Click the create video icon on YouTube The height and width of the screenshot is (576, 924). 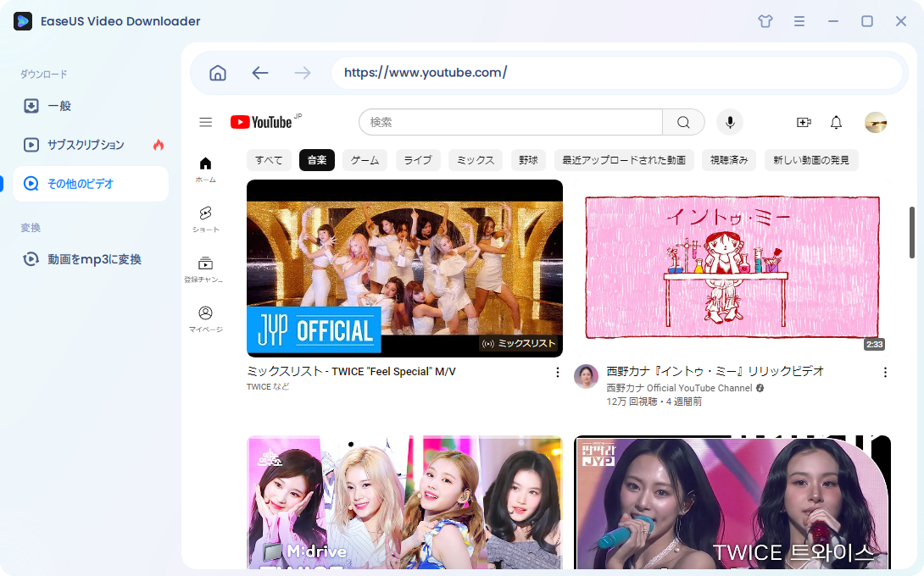pos(804,122)
